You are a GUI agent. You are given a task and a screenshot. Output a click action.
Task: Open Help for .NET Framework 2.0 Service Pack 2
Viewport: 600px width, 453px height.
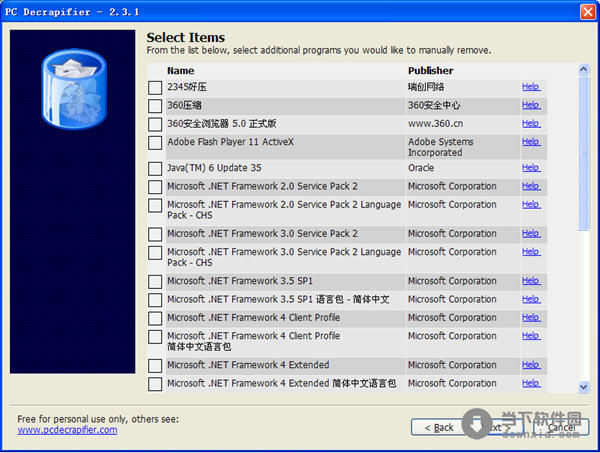[531, 186]
